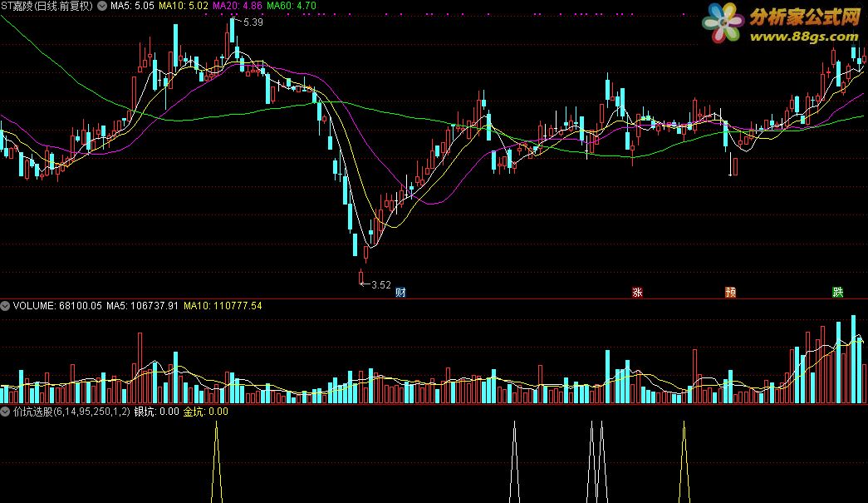
Task: Click the 跌 marker icon
Action: [x=838, y=293]
